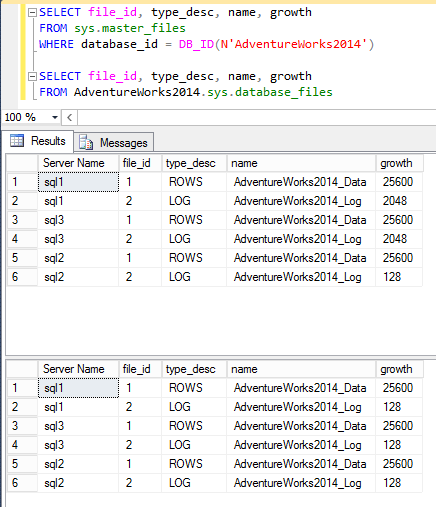
Task: Click the Messages tab document icon
Action: point(86,143)
